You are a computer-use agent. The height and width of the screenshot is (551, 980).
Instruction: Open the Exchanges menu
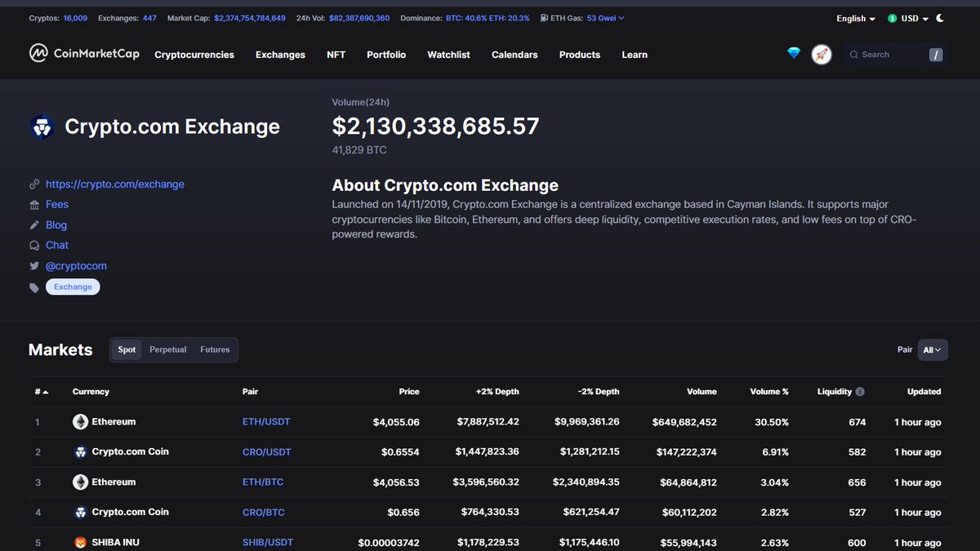point(280,55)
